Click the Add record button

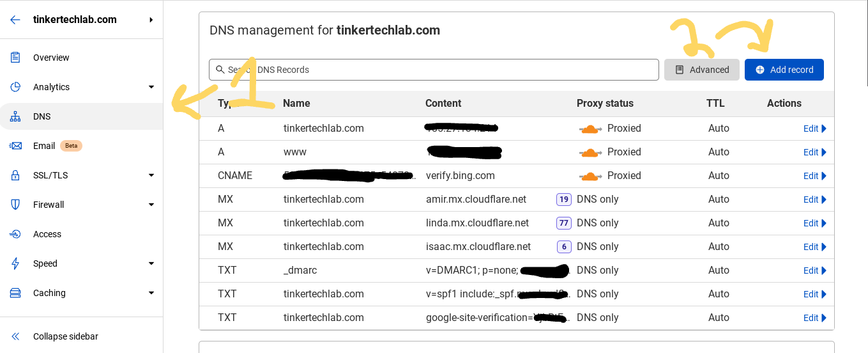pyautogui.click(x=784, y=70)
